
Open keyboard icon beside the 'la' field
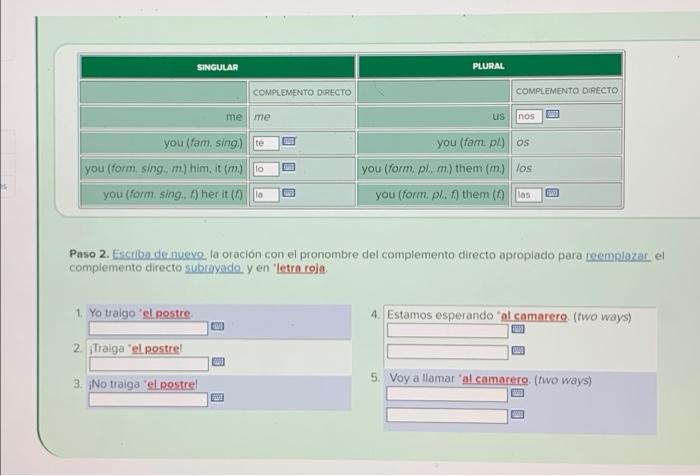(x=289, y=193)
